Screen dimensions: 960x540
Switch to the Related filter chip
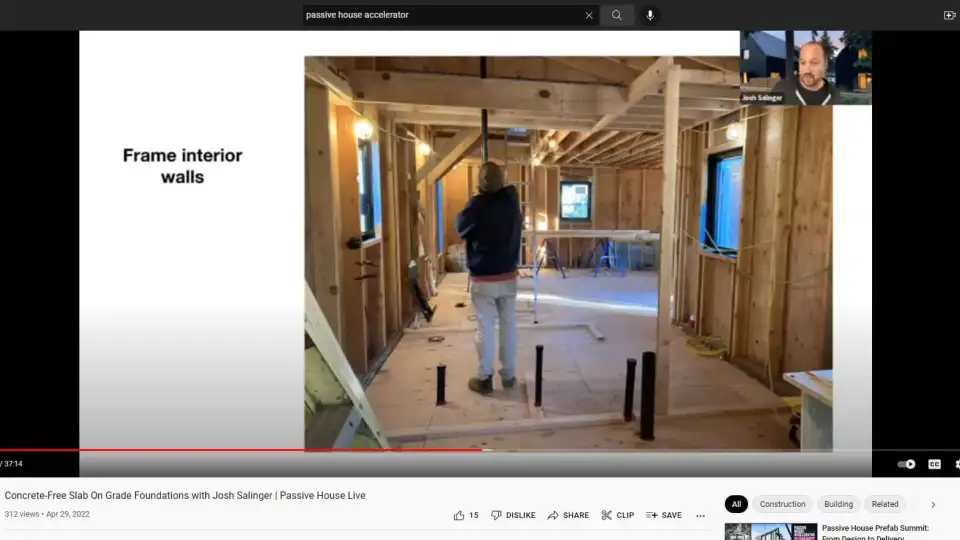pos(884,504)
